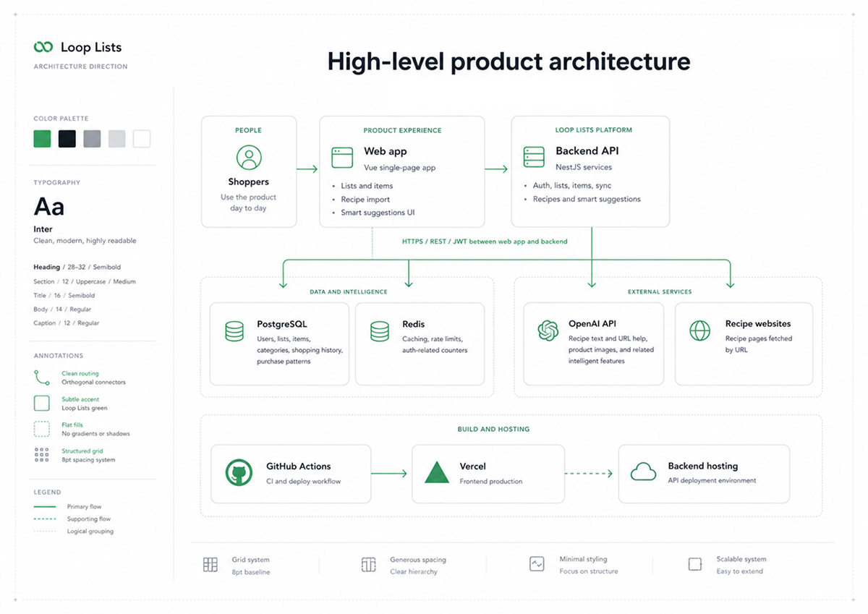This screenshot has width=868, height=614.
Task: Click 'Recipes and smart suggestions' bullet
Action: (x=587, y=199)
